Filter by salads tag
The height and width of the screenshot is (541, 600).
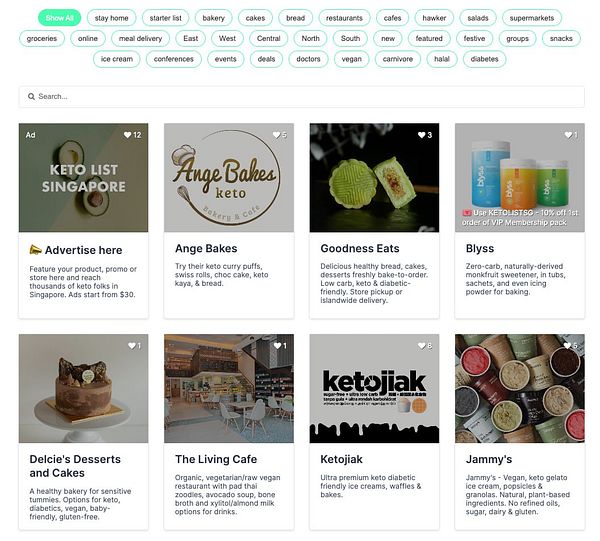click(x=478, y=18)
